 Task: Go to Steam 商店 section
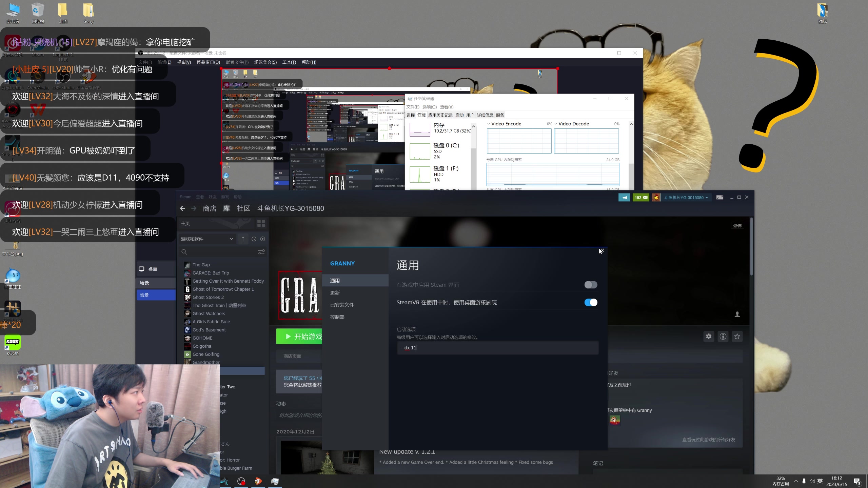(209, 208)
